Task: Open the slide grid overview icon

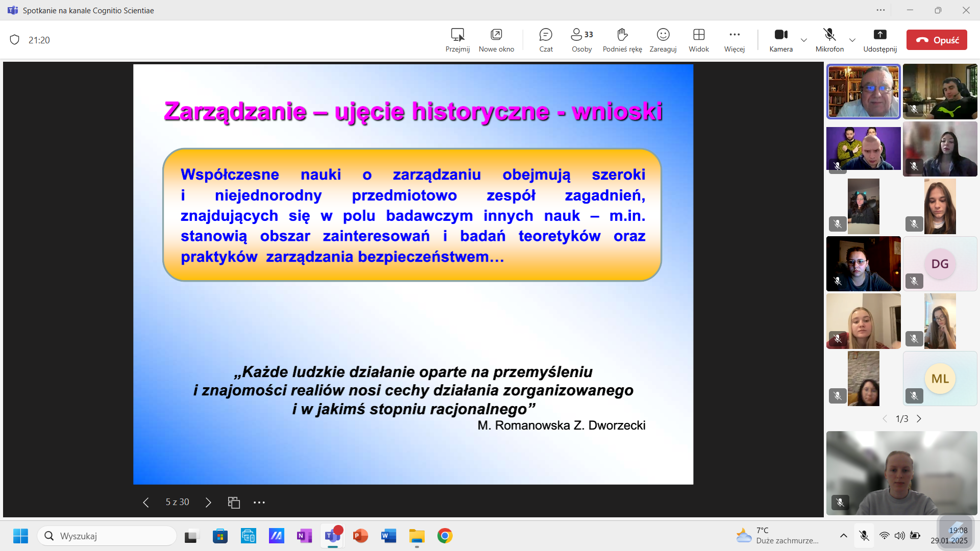Action: [234, 503]
